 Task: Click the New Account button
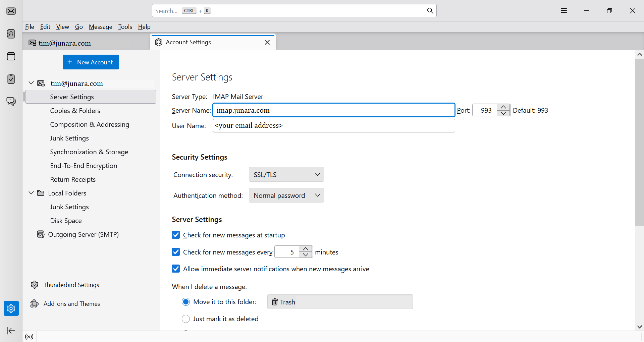click(x=91, y=62)
